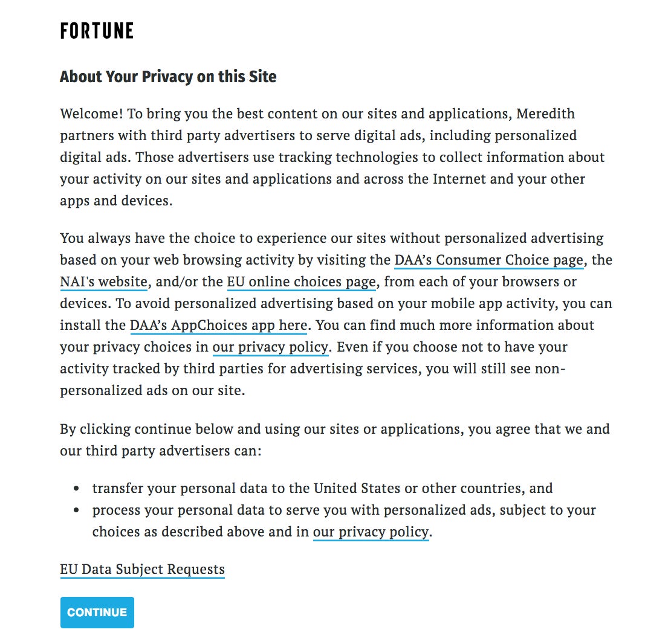Viewport: 671px width, 644px height.
Task: Click the transfer your personal data bullet text
Action: point(322,488)
